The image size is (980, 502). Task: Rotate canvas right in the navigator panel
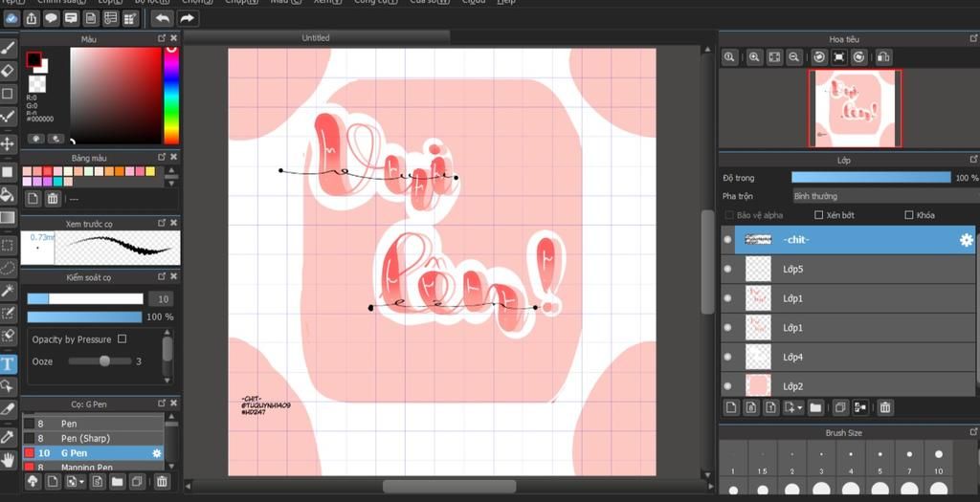coord(859,56)
